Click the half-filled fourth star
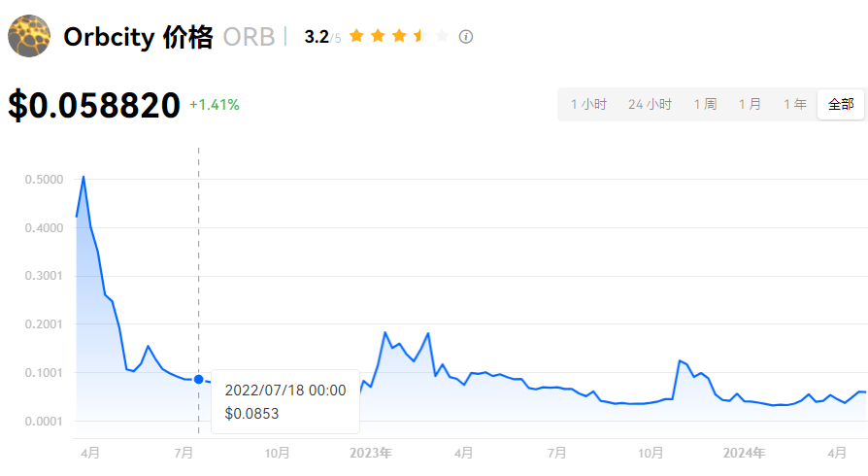 (420, 36)
